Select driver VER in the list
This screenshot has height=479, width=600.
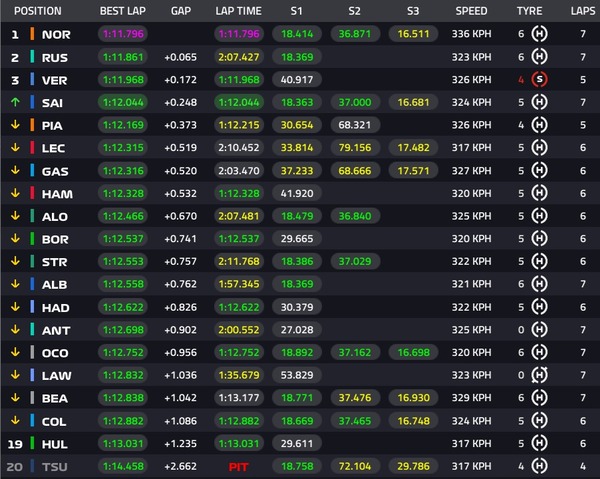[54, 80]
